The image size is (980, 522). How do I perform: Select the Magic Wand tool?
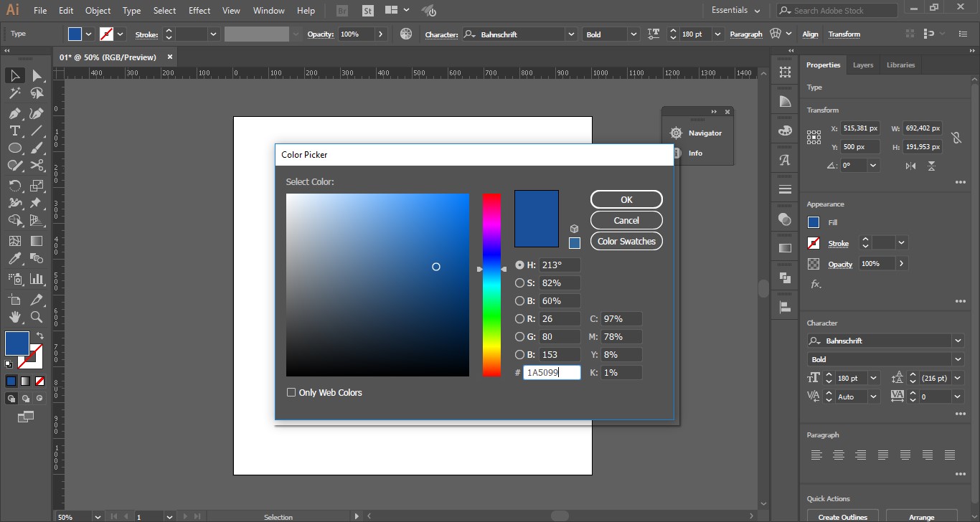(14, 93)
